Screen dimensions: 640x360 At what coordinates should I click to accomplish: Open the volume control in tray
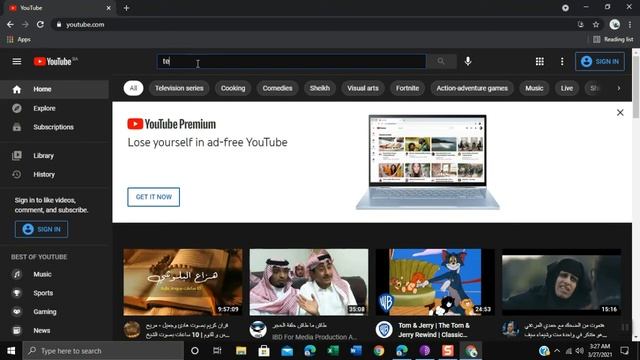579,351
